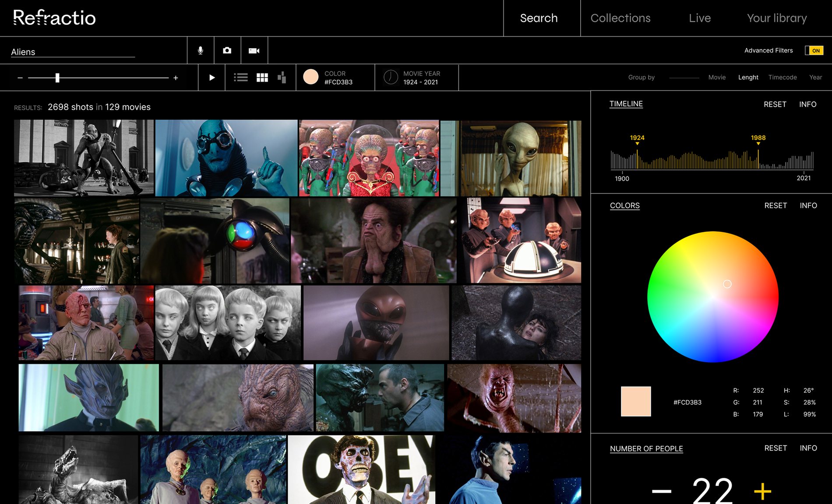Open the Collections tab

coord(620,18)
